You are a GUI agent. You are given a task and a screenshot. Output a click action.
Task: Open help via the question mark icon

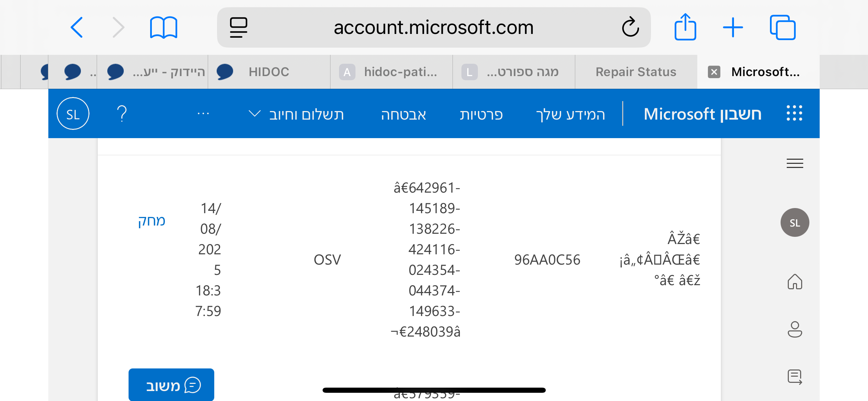click(x=122, y=113)
